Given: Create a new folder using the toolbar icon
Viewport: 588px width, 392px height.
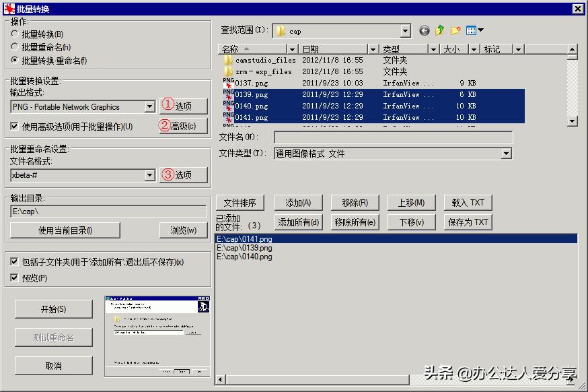Looking at the screenshot, I should point(455,30).
